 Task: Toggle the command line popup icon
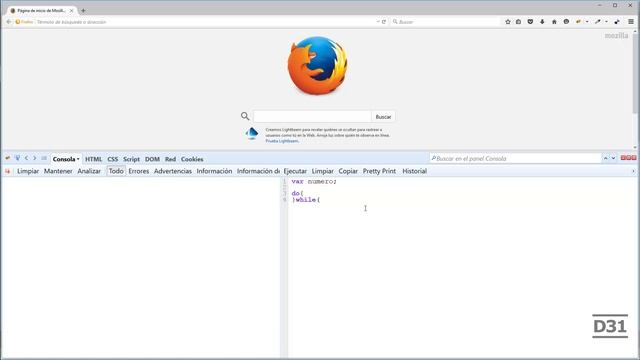click(x=44, y=158)
